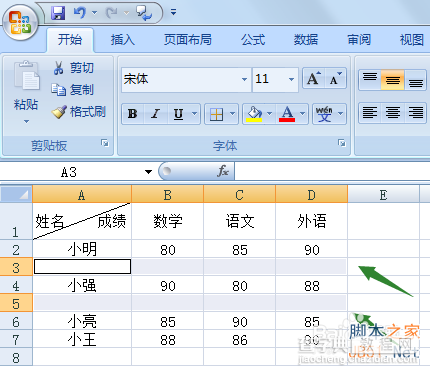Increase font size with large A icon
Image resolution: width=430 pixels, height=366 pixels.
(314, 79)
